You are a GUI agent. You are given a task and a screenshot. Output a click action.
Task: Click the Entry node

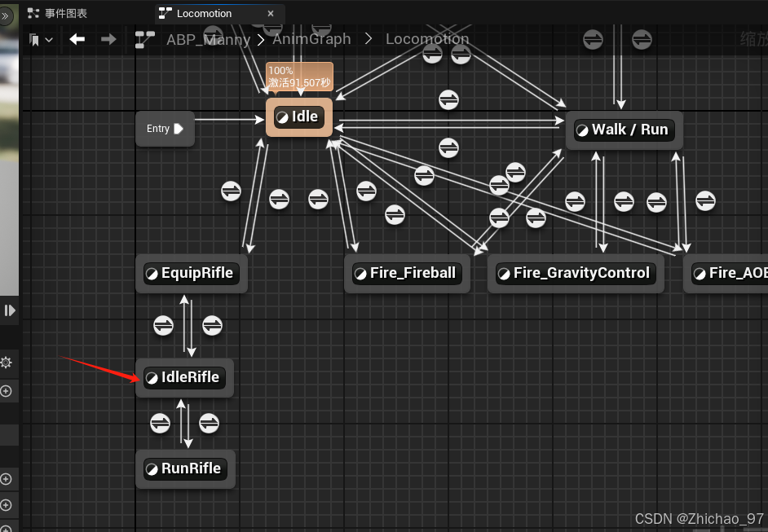click(165, 129)
